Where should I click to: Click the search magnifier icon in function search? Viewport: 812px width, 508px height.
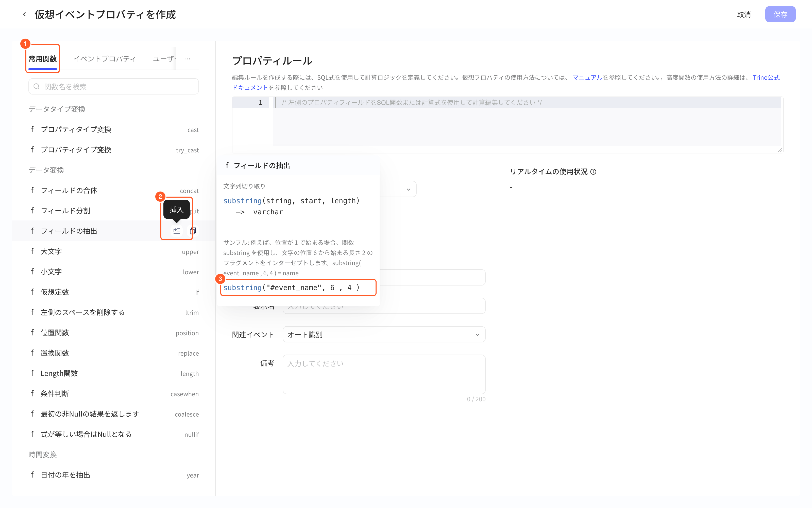coord(37,87)
